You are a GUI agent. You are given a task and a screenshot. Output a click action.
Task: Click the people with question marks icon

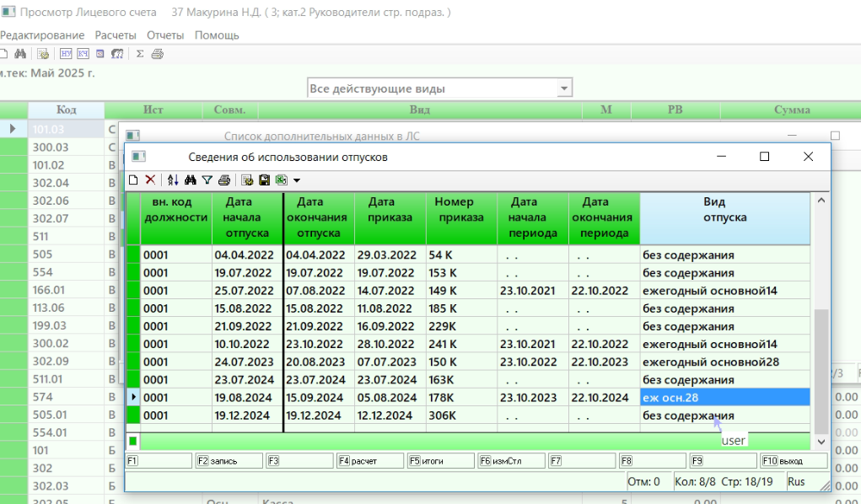117,54
